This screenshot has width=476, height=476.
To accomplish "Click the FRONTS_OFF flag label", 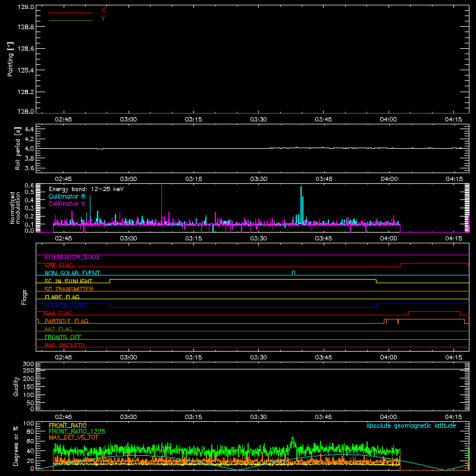I will pyautogui.click(x=63, y=337).
